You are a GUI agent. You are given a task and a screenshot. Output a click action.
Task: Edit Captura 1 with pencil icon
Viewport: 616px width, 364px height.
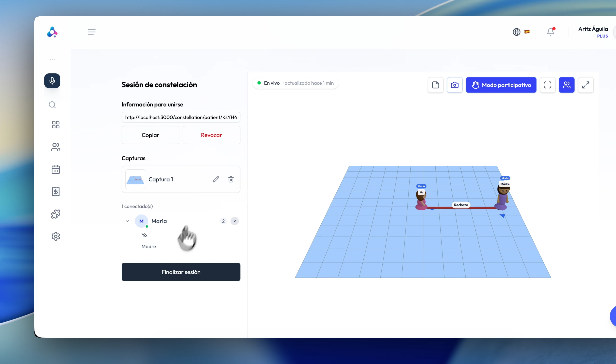[x=216, y=179]
